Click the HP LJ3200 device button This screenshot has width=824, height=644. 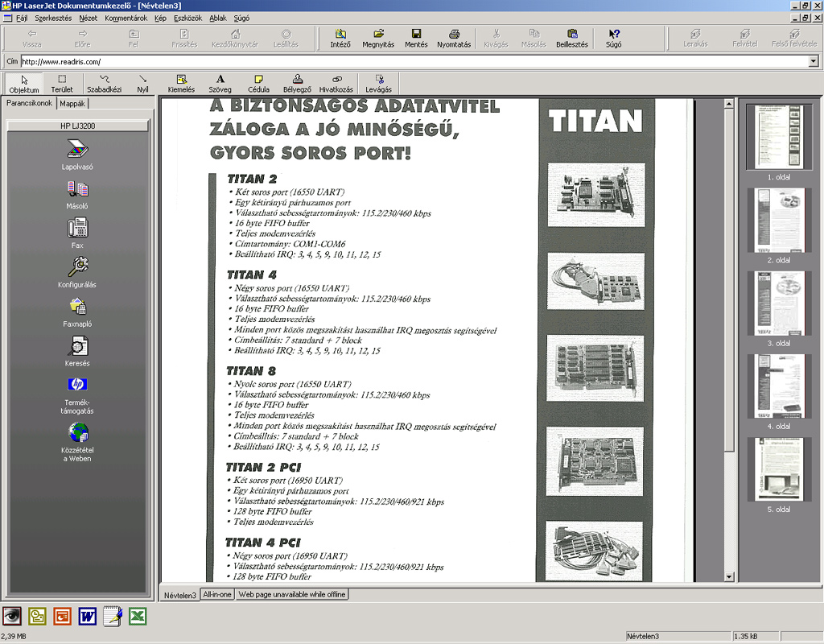click(78, 126)
